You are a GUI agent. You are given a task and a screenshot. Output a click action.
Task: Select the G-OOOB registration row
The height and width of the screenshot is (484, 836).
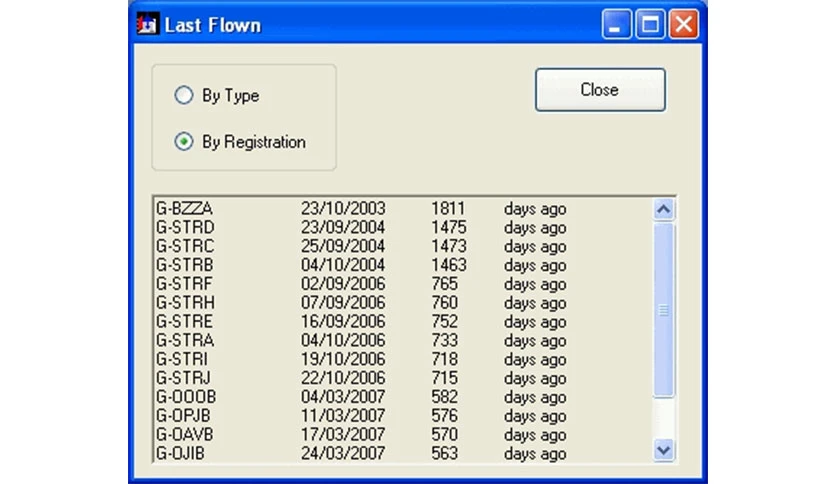[402, 397]
